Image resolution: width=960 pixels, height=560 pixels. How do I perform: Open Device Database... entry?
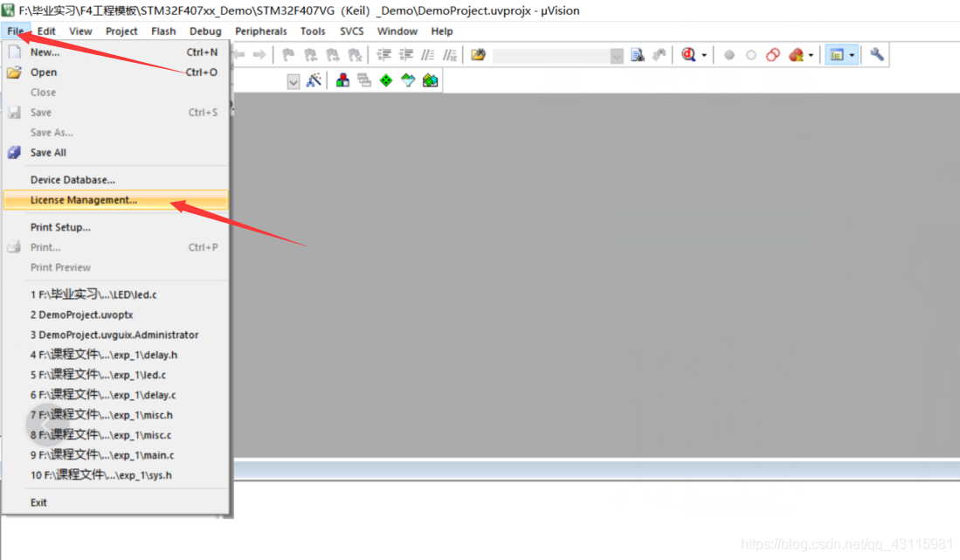pyautogui.click(x=115, y=179)
